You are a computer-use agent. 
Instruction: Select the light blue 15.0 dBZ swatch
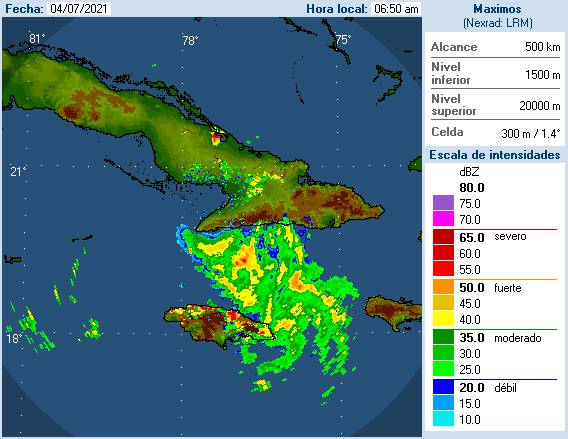(x=443, y=403)
